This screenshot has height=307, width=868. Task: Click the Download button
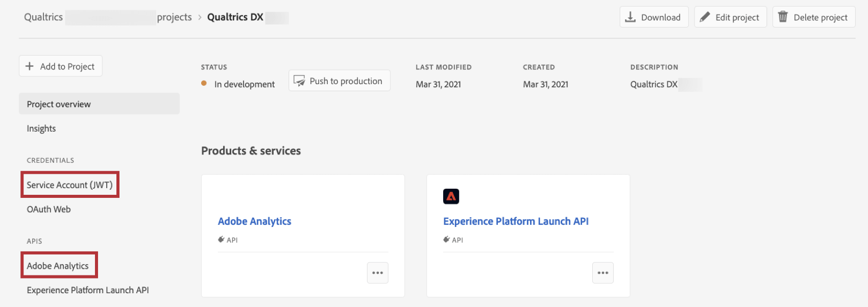654,17
